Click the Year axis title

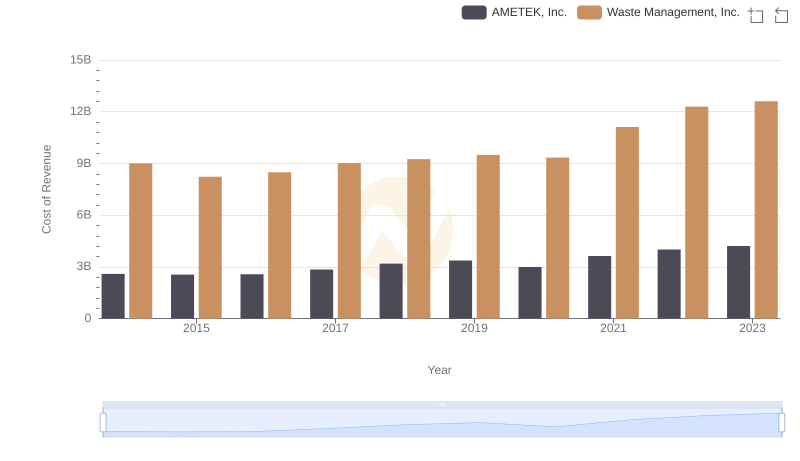click(439, 370)
